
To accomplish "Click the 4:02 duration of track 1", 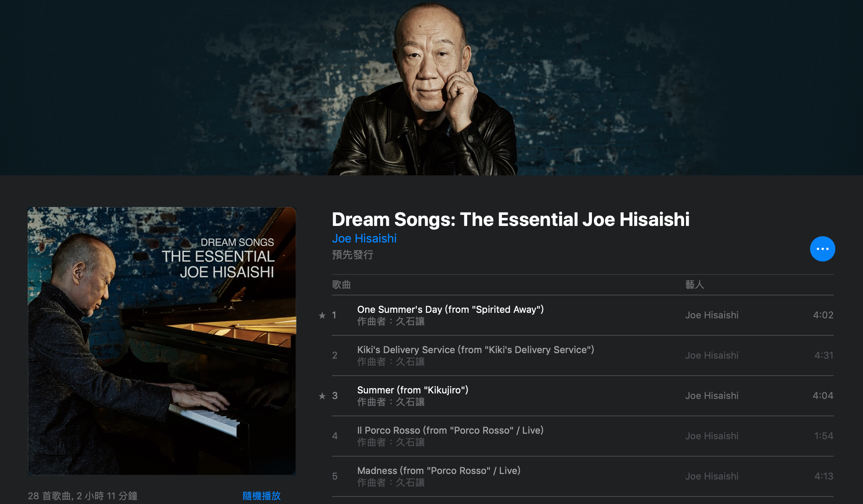I will click(x=823, y=315).
